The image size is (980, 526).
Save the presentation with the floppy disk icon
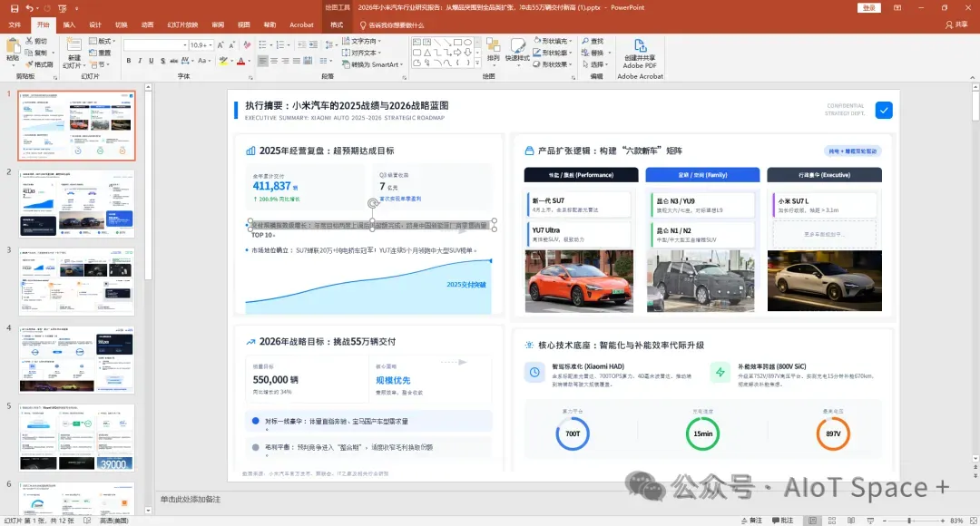[14, 8]
